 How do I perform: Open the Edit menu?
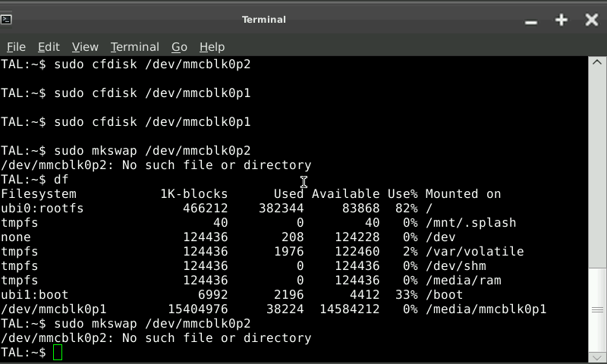click(49, 46)
